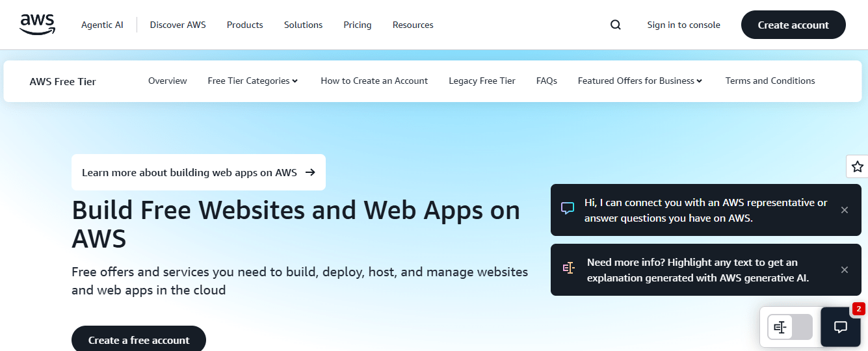
Task: Open the Pricing menu
Action: [358, 25]
